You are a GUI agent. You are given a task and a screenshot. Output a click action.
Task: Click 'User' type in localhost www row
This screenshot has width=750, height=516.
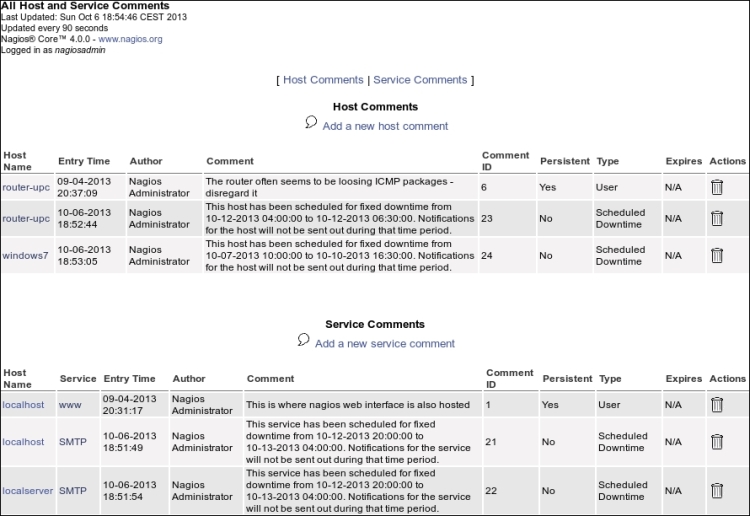click(x=609, y=405)
